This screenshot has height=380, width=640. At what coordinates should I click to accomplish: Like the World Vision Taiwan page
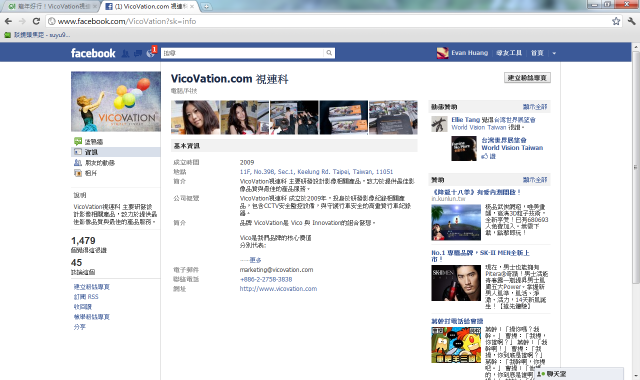(x=488, y=156)
